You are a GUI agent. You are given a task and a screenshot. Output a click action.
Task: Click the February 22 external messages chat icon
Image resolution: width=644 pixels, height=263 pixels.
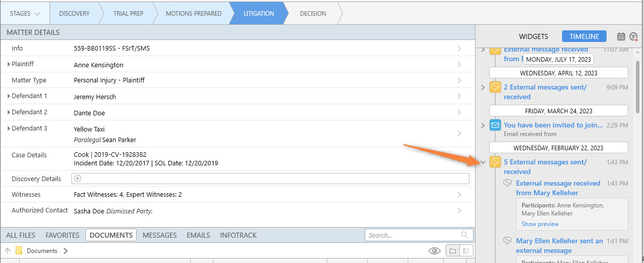[x=495, y=162]
